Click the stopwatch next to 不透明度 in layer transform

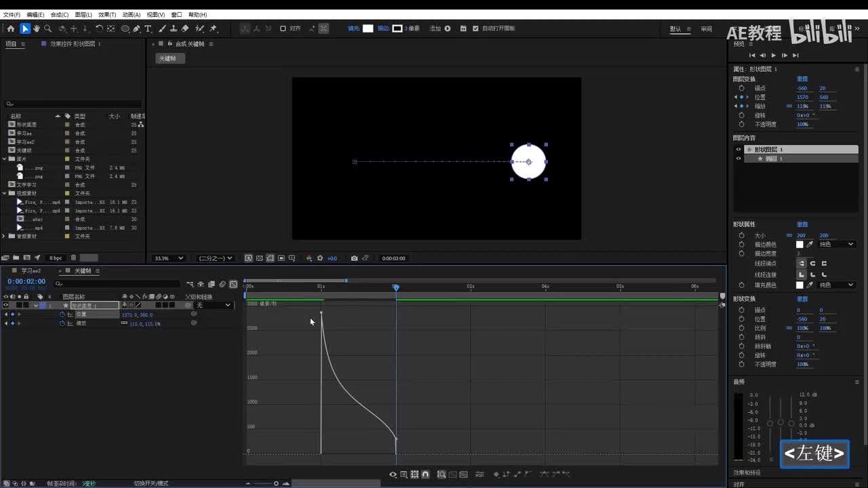pyautogui.click(x=741, y=124)
